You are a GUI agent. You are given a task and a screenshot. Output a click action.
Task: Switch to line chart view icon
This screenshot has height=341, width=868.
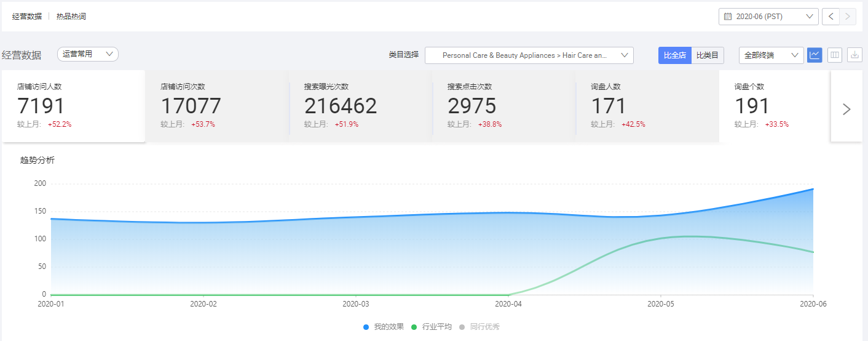(815, 55)
